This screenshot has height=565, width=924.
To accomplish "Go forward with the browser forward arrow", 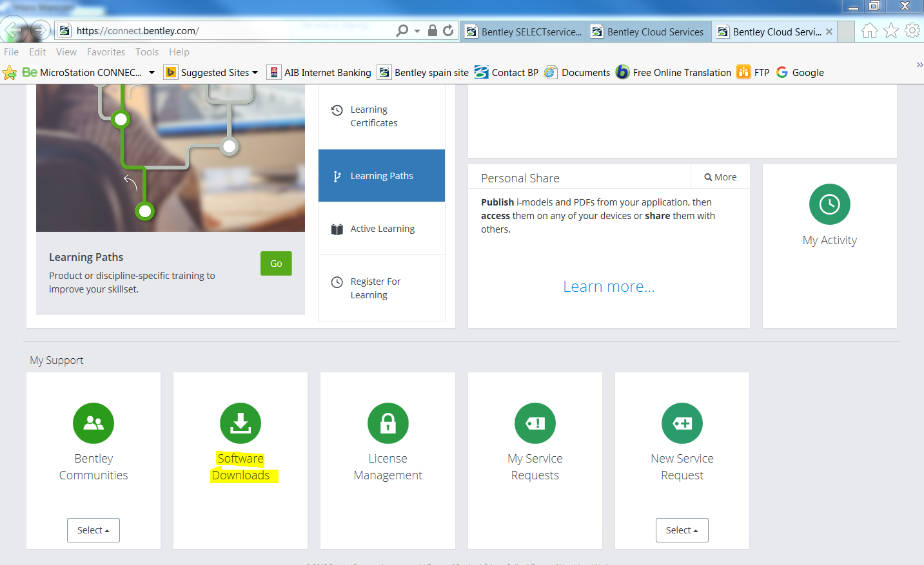I will [x=40, y=30].
